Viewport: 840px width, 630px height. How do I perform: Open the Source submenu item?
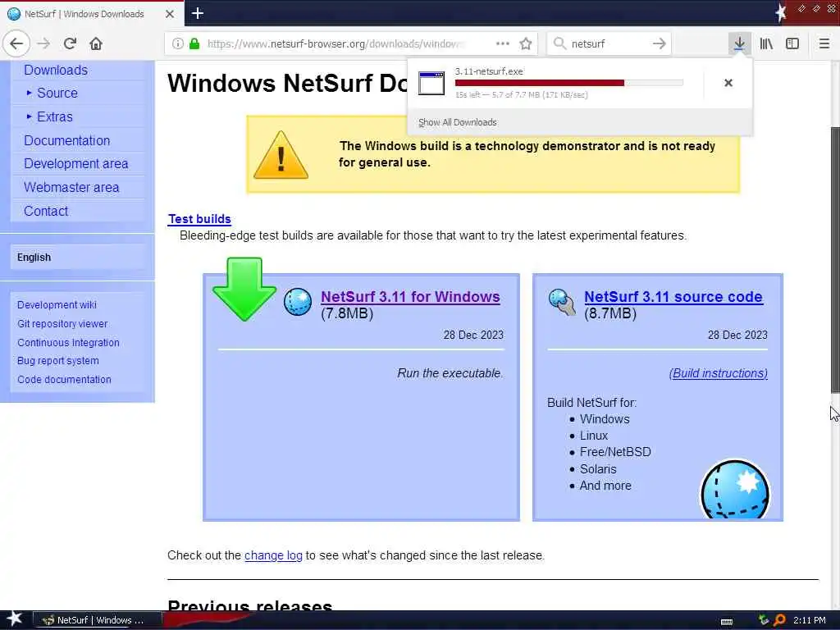pyautogui.click(x=57, y=94)
